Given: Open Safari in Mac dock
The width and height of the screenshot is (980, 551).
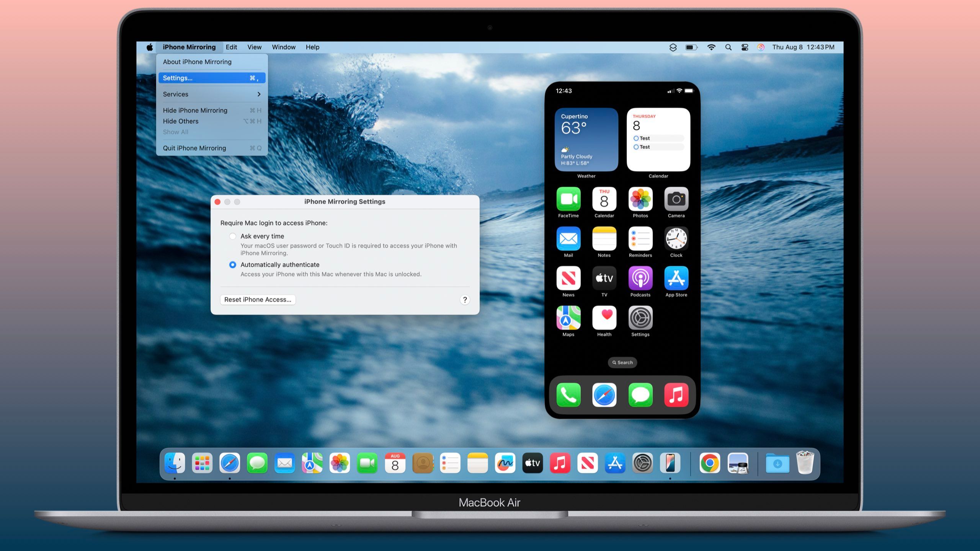Looking at the screenshot, I should tap(229, 463).
